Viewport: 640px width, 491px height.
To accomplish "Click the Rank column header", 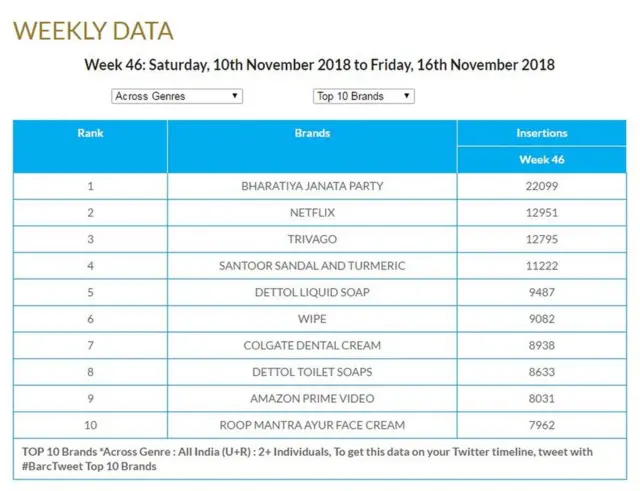I will 90,133.
